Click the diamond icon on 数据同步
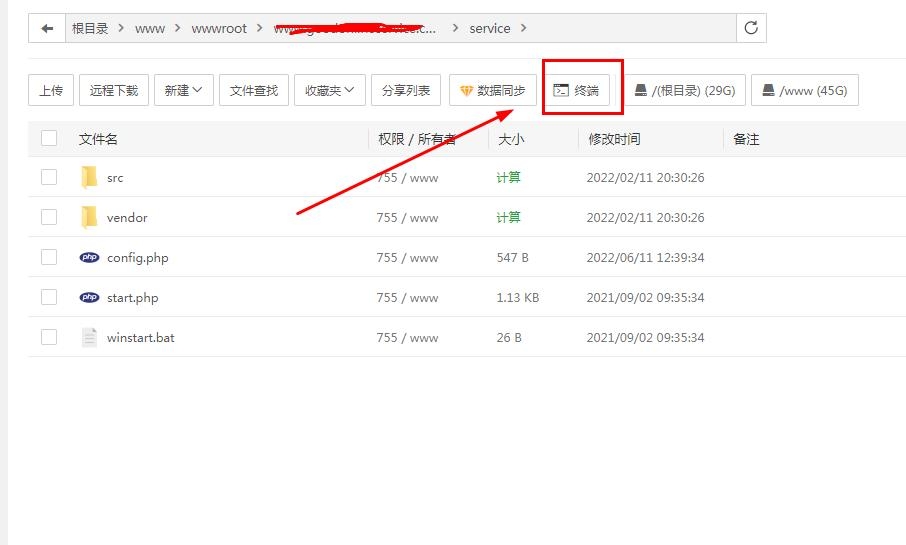 click(x=466, y=91)
